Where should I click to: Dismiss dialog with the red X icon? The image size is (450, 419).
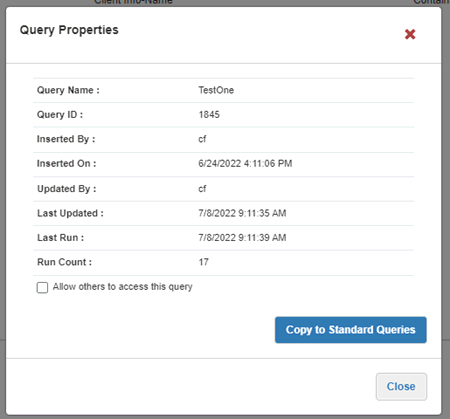(x=410, y=34)
